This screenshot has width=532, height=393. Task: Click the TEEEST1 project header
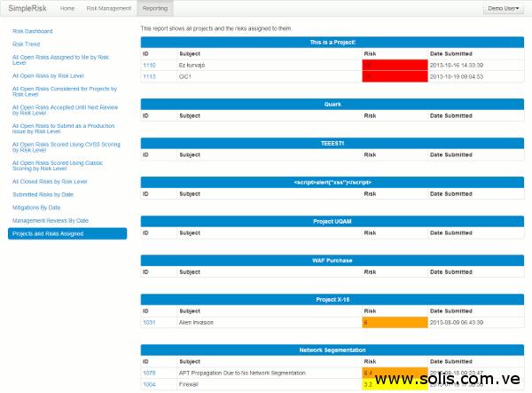tap(332, 143)
